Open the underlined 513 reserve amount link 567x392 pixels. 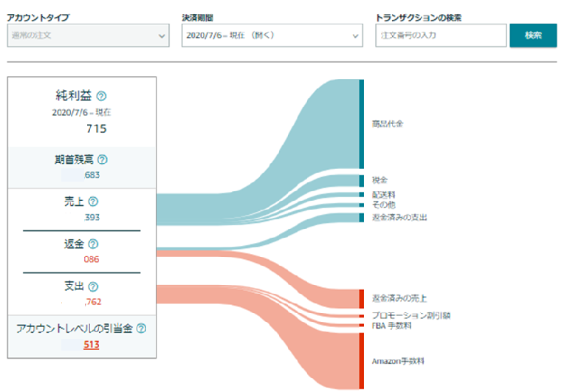click(92, 344)
